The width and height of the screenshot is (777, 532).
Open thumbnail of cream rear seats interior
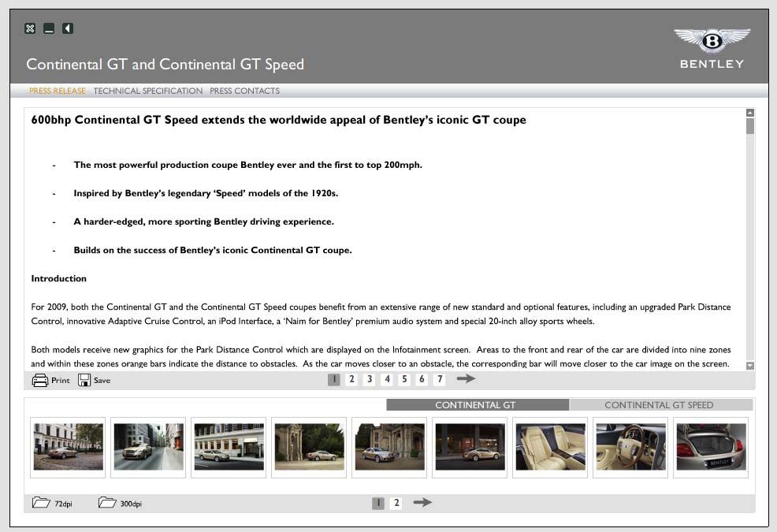pyautogui.click(x=550, y=447)
